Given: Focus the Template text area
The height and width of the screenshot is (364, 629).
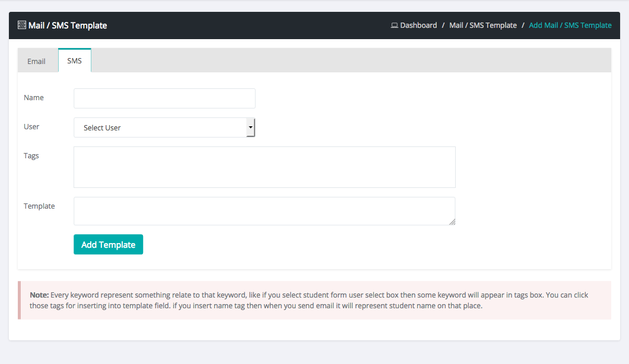Looking at the screenshot, I should point(264,211).
